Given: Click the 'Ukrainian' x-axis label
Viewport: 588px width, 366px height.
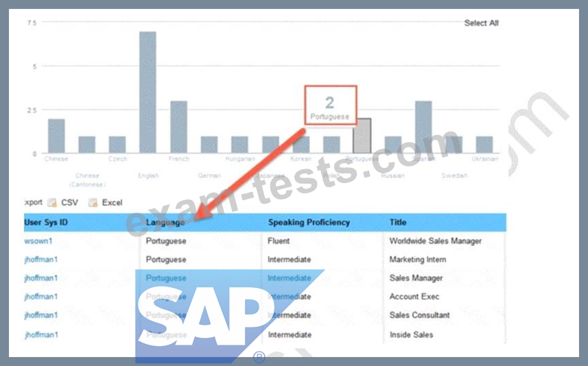Looking at the screenshot, I should coord(485,159).
